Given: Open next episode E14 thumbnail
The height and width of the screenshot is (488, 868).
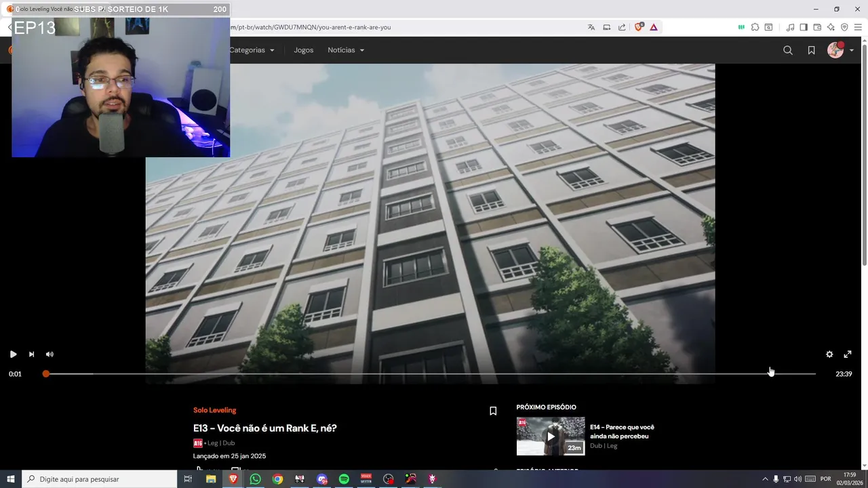Looking at the screenshot, I should click(551, 436).
